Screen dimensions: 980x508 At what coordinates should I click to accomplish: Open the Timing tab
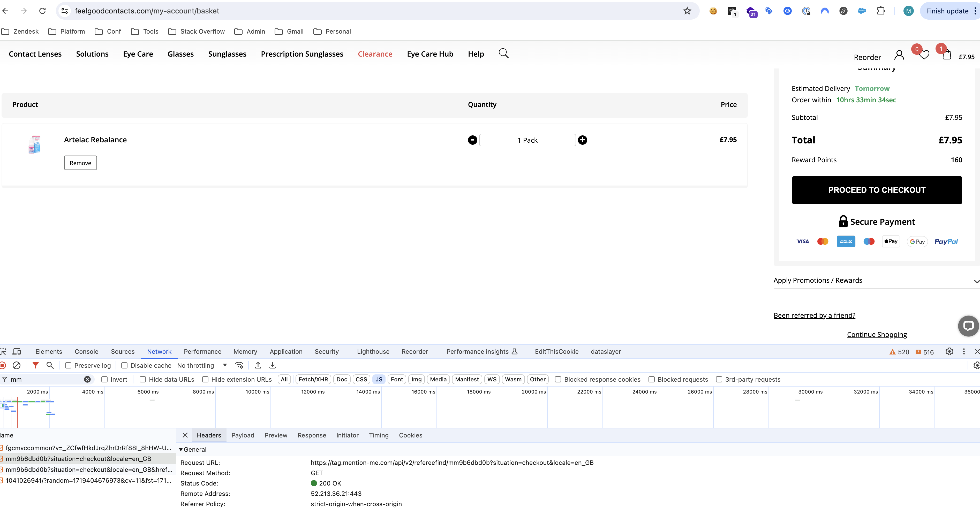click(x=379, y=435)
